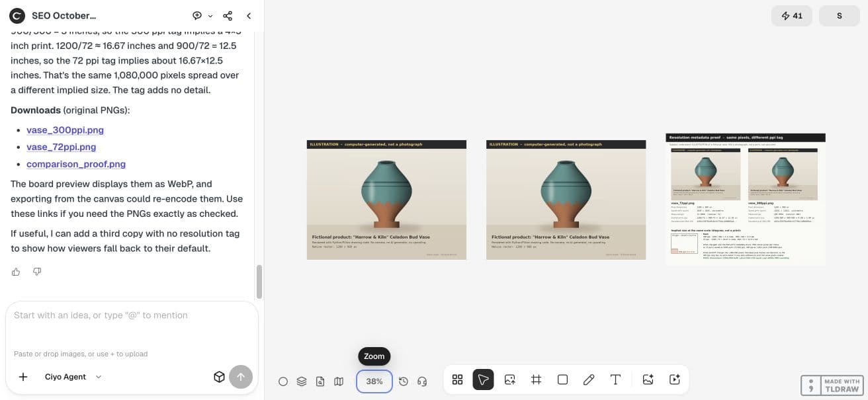The height and width of the screenshot is (400, 868).
Task: Click the 41 credits lightning button
Action: 792,16
